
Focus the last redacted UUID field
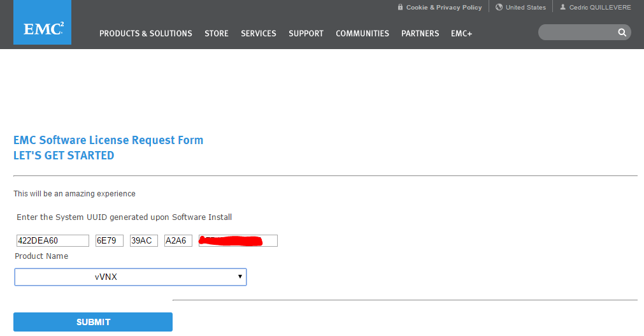click(238, 240)
